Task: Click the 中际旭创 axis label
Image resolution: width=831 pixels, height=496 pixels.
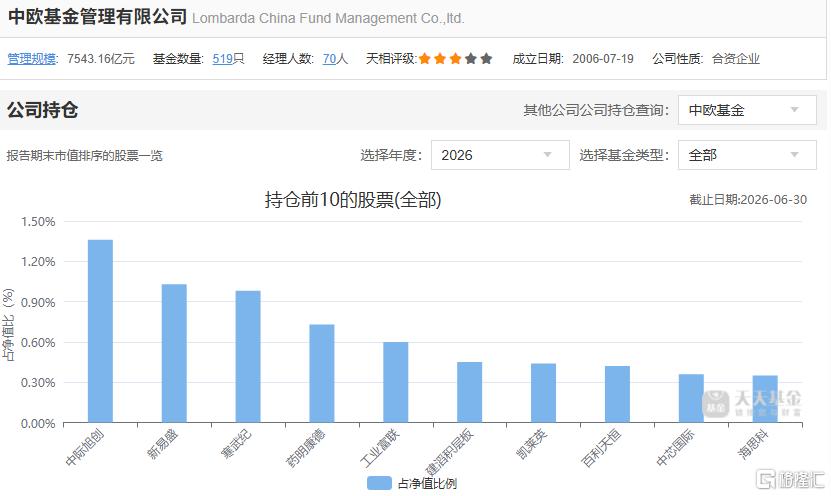Action: [x=85, y=448]
